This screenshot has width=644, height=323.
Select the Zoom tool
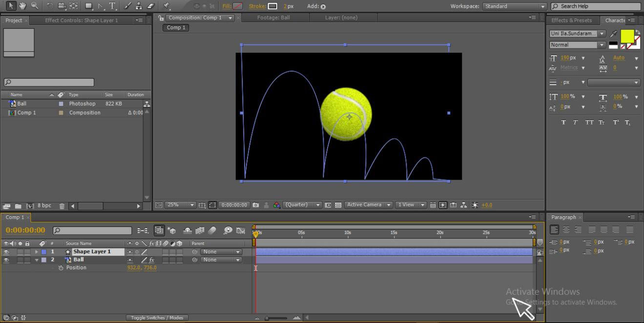coord(35,6)
